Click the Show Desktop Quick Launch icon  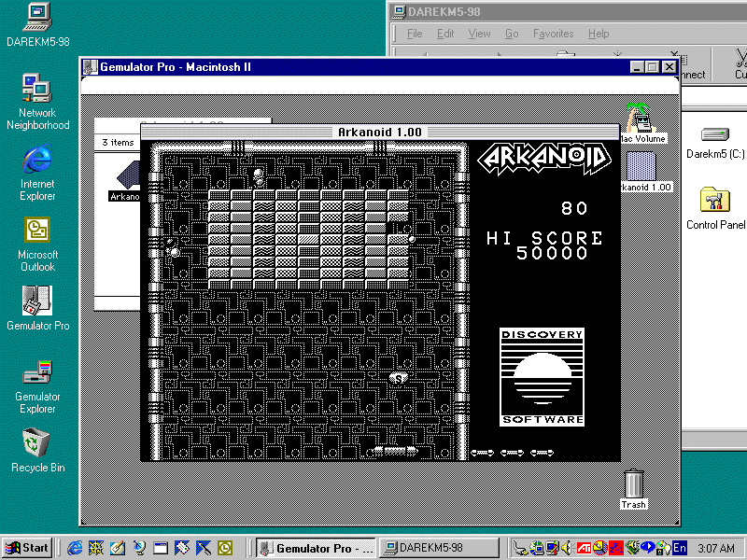point(118,548)
